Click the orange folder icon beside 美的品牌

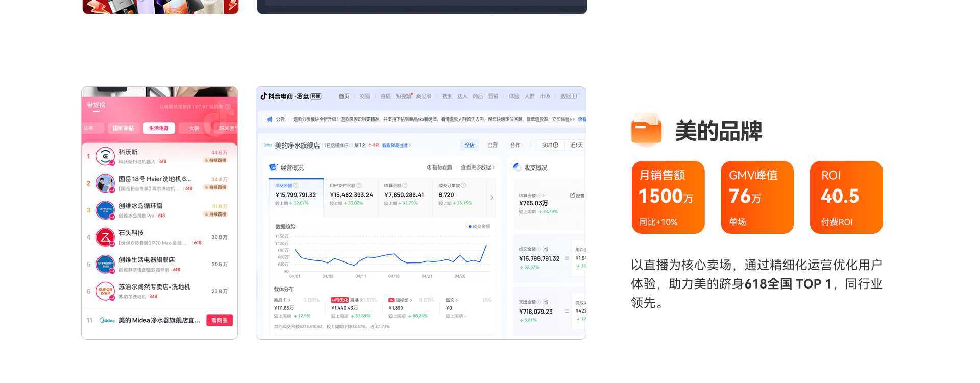click(x=646, y=130)
